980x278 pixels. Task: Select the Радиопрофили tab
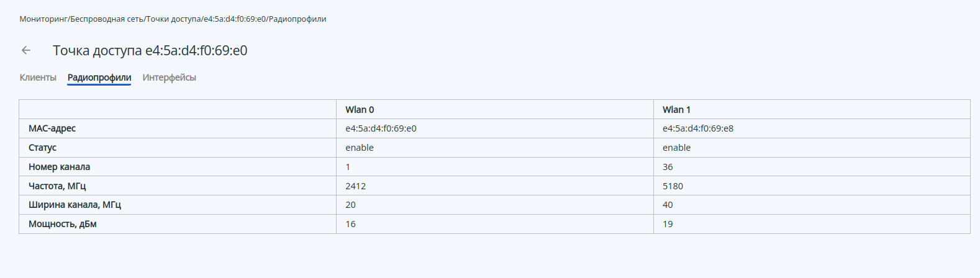99,78
